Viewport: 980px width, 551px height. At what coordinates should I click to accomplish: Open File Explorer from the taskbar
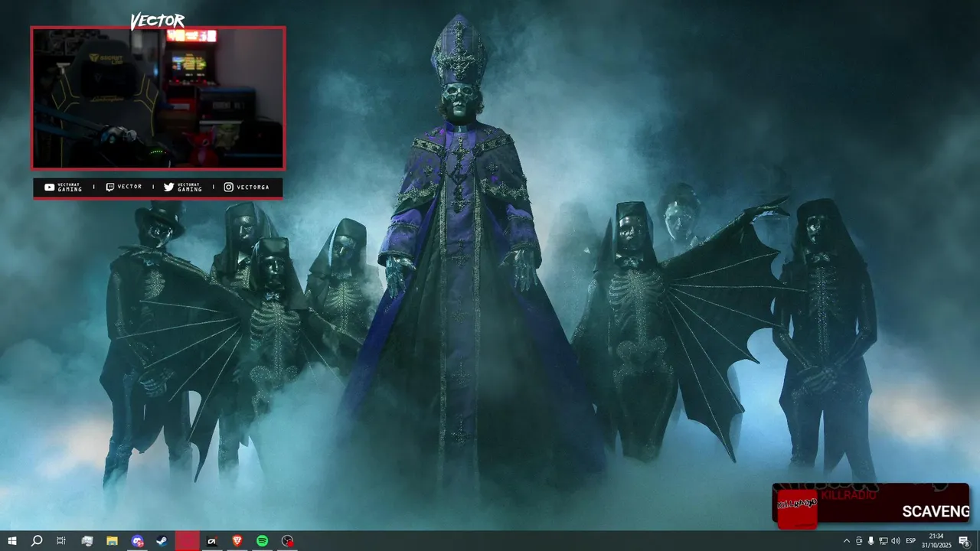click(x=112, y=541)
